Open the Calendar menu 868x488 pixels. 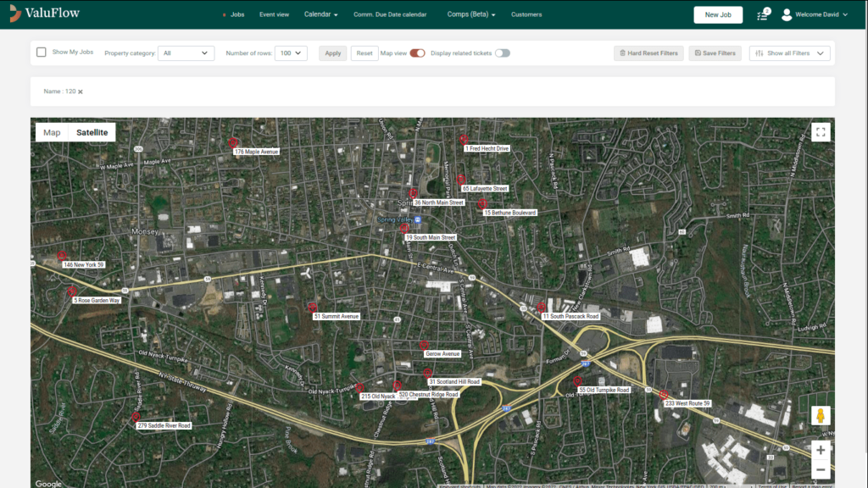[x=320, y=14]
